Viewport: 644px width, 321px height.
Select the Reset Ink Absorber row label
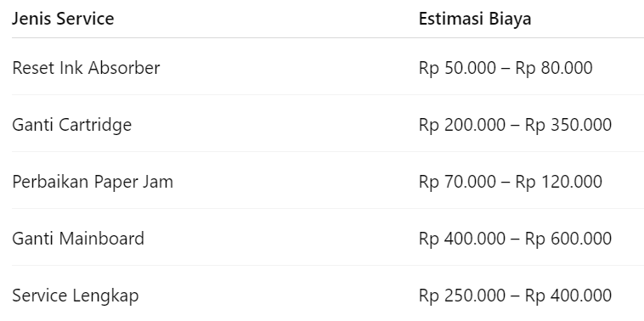point(86,68)
